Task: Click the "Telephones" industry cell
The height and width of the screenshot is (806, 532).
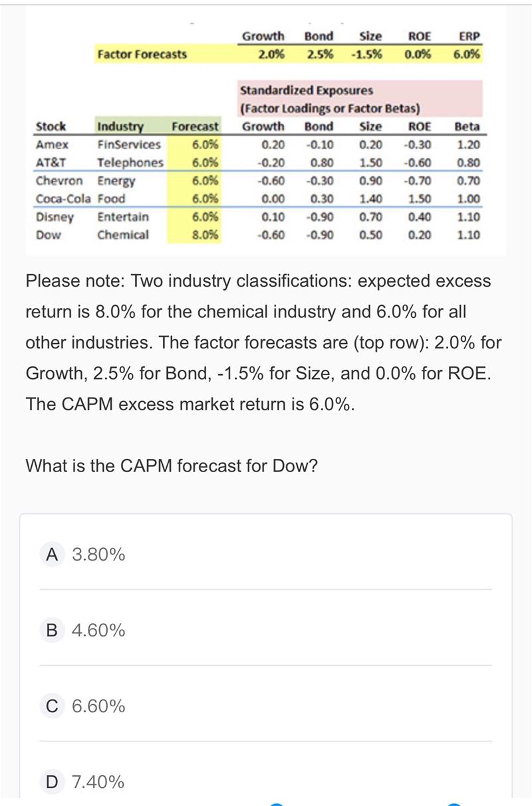Action: coord(130,163)
